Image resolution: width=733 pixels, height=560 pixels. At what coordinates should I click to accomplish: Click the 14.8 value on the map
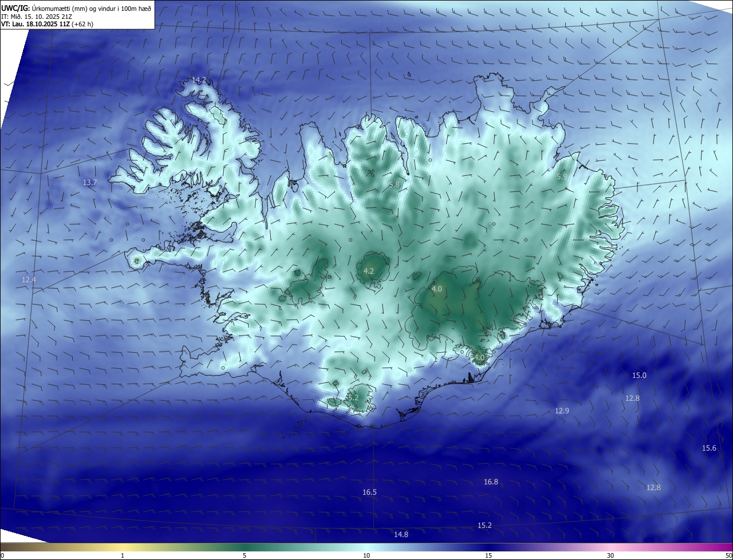pyautogui.click(x=401, y=535)
